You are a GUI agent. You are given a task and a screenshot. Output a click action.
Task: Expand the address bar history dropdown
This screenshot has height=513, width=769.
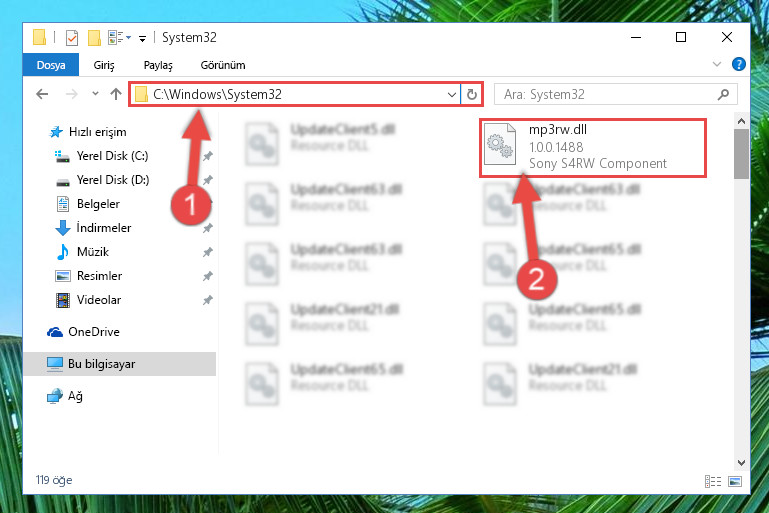[x=452, y=94]
